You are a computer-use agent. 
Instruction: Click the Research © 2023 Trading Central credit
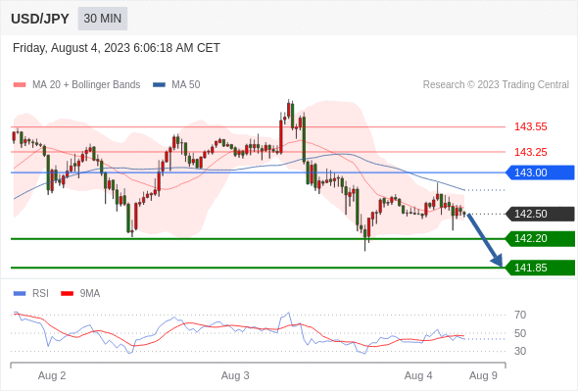click(496, 85)
